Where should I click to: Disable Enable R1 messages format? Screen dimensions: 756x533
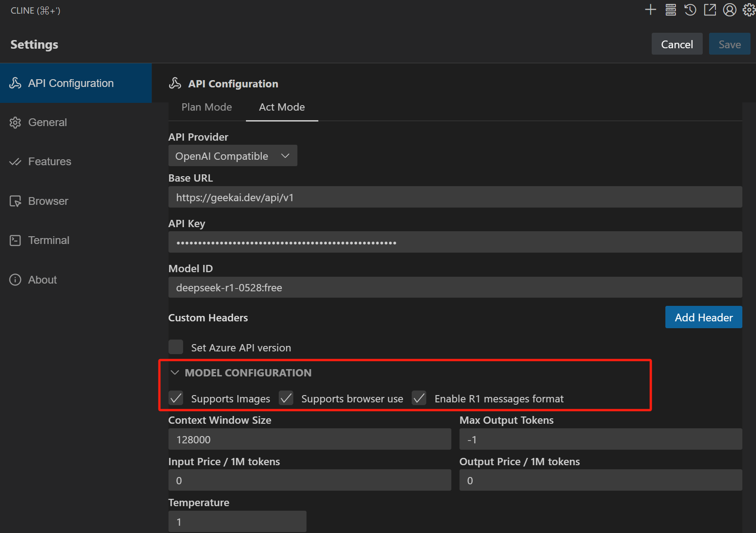(x=419, y=398)
